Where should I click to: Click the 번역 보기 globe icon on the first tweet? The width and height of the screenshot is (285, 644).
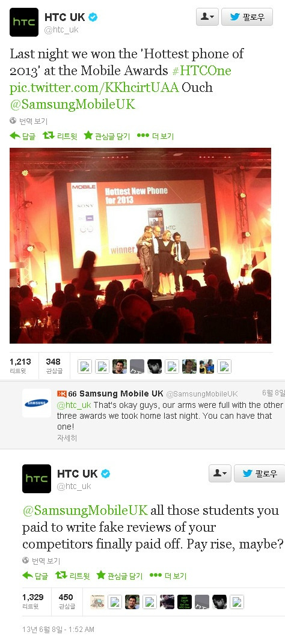click(13, 121)
